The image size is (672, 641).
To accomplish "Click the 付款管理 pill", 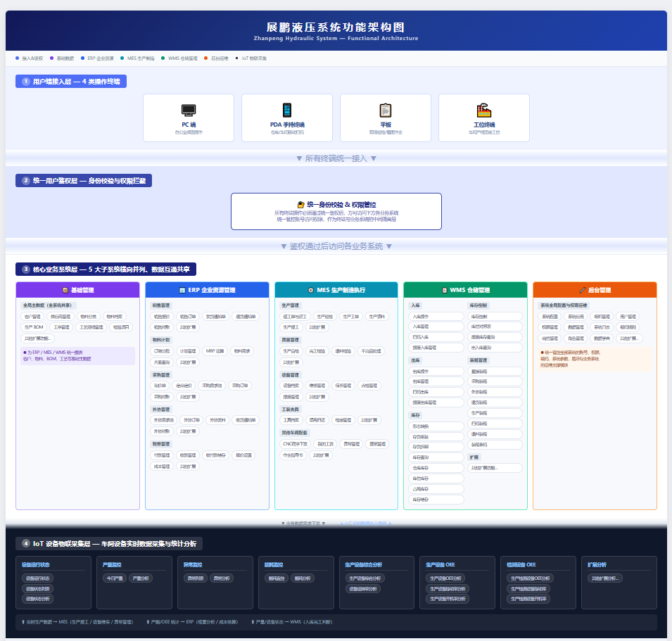I will [x=162, y=455].
